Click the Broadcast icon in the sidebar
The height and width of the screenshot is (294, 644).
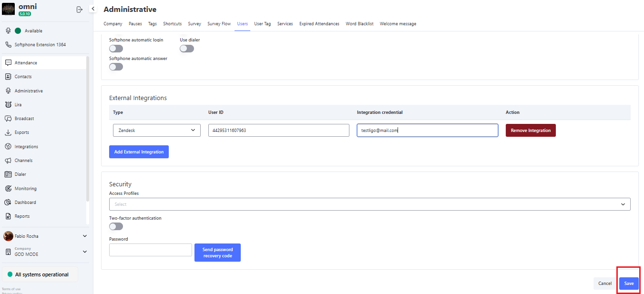[8, 118]
